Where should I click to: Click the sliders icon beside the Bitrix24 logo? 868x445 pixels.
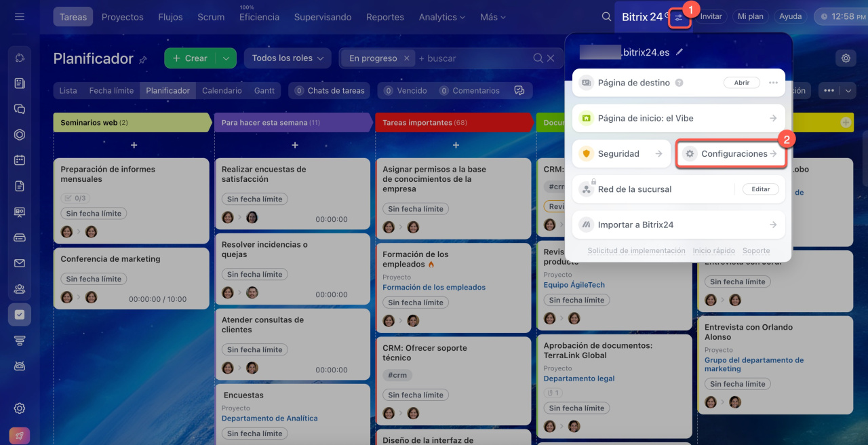(679, 17)
